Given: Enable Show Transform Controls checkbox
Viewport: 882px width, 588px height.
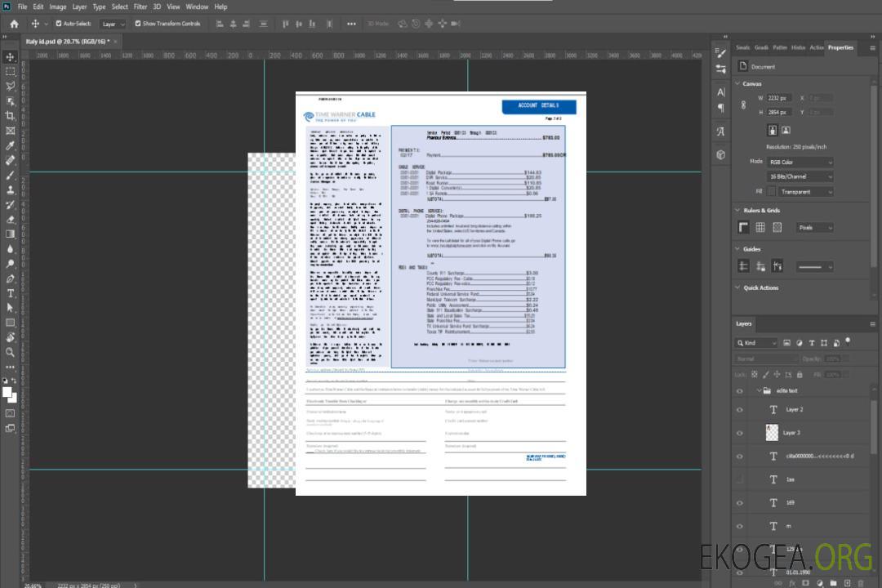Looking at the screenshot, I should tap(138, 24).
